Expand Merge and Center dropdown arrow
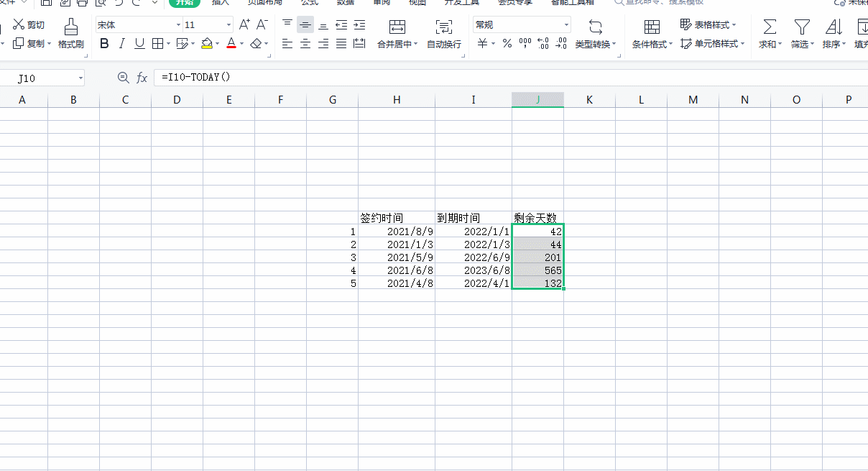The image size is (868, 471). coord(416,45)
